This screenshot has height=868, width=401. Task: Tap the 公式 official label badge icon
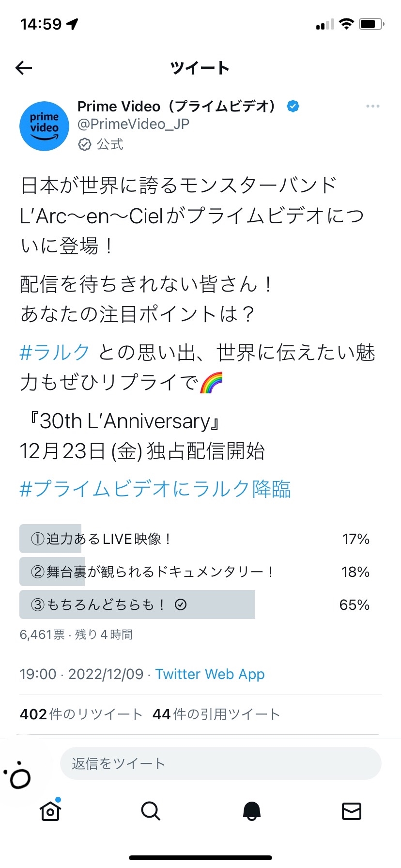click(85, 144)
